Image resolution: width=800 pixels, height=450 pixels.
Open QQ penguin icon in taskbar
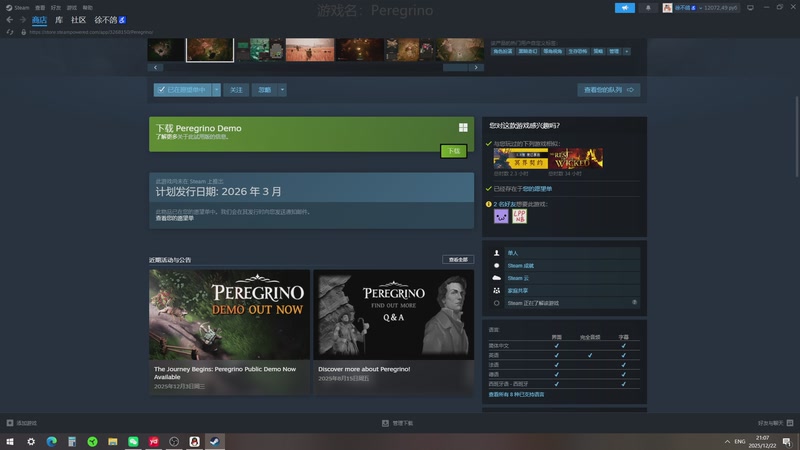coord(194,441)
